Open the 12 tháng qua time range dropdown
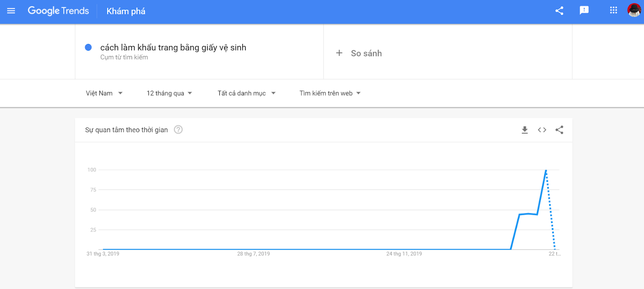Screen dimensions: 644x289 [169, 93]
